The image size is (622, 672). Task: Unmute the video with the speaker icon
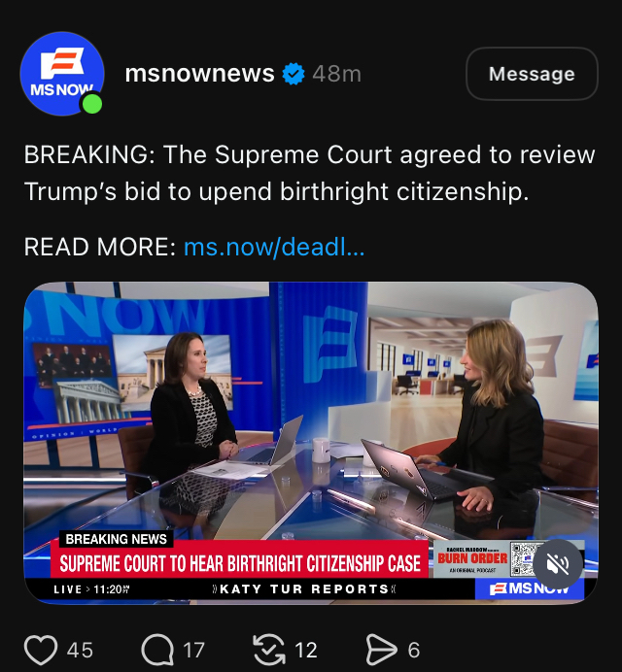click(558, 564)
